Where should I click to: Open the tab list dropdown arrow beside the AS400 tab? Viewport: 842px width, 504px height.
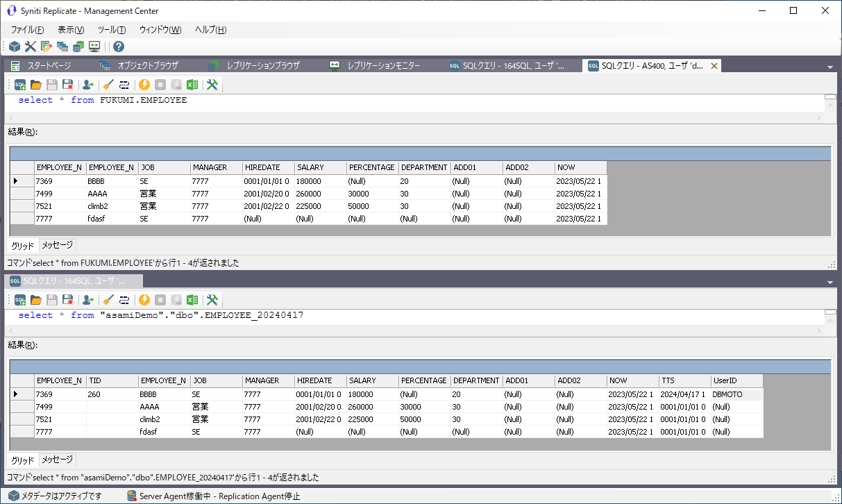tap(830, 67)
